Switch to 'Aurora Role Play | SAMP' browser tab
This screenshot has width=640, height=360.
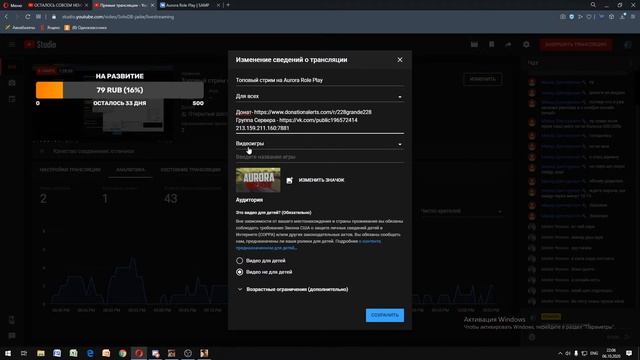[x=187, y=5]
